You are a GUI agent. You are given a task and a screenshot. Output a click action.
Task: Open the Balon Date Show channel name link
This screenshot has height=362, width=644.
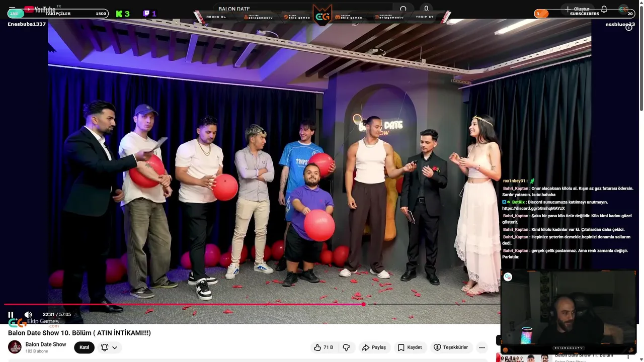[46, 344]
